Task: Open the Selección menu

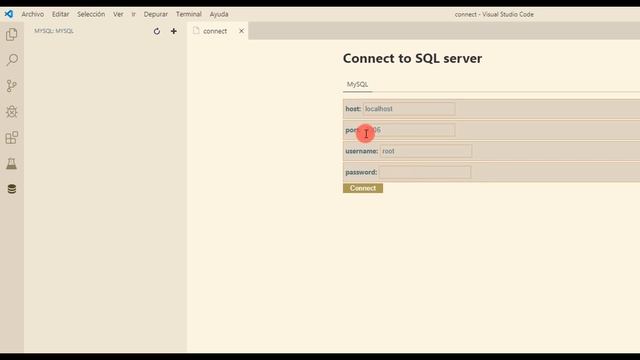Action: point(91,14)
